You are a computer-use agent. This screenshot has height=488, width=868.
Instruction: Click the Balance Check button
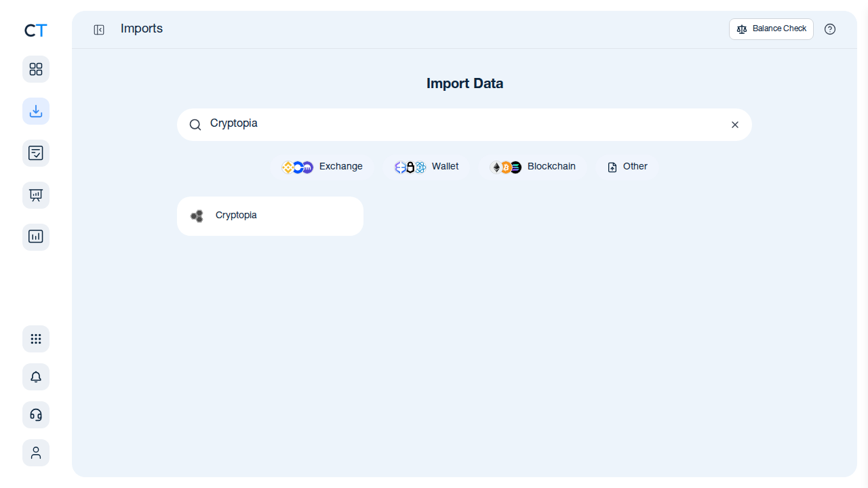pyautogui.click(x=771, y=29)
